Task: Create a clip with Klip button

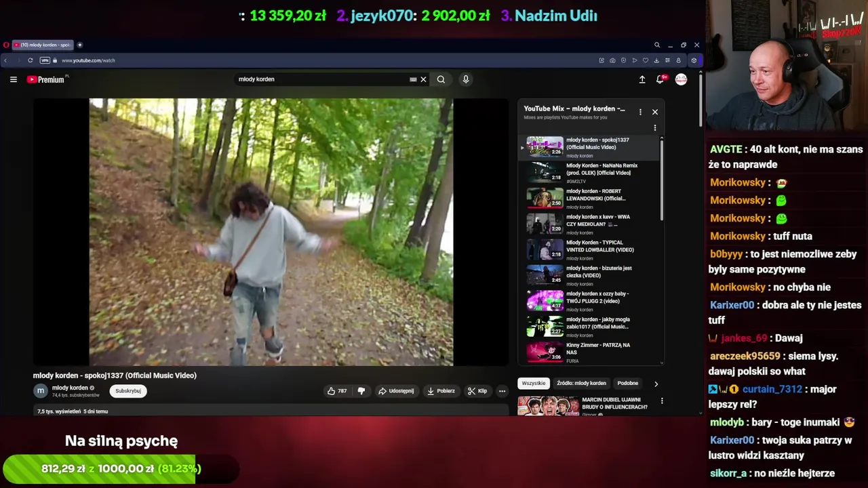Action: pyautogui.click(x=477, y=391)
